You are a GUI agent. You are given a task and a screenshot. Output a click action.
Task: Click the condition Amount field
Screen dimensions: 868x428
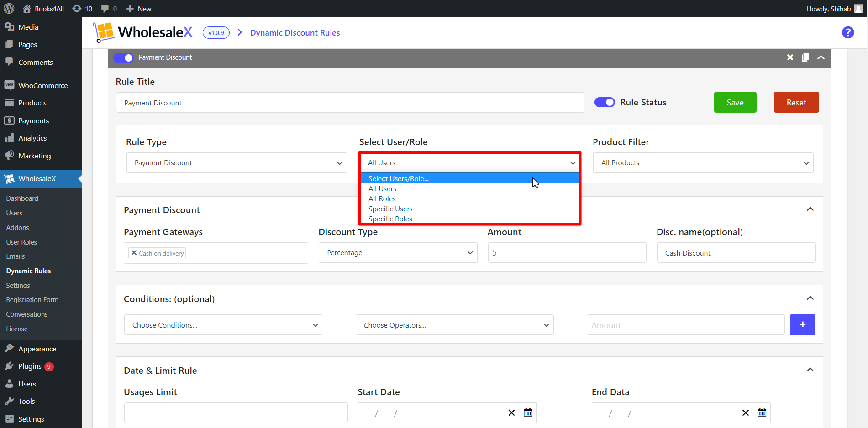[685, 325]
